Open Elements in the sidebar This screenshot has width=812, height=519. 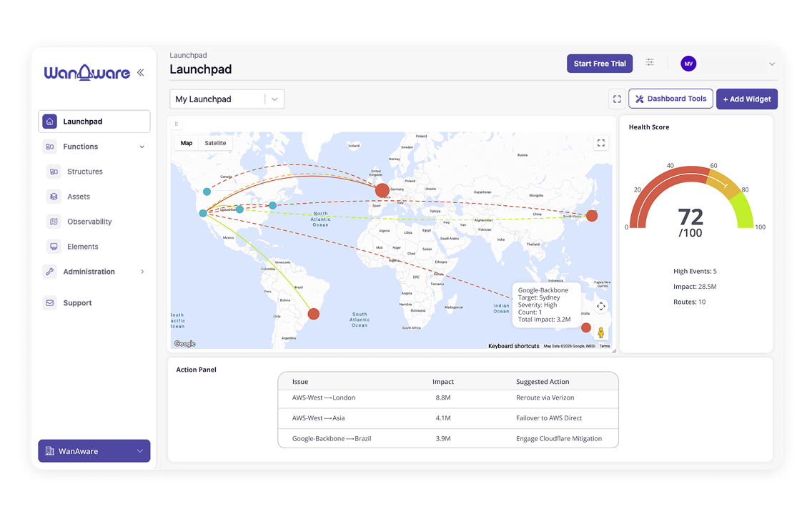click(x=83, y=247)
